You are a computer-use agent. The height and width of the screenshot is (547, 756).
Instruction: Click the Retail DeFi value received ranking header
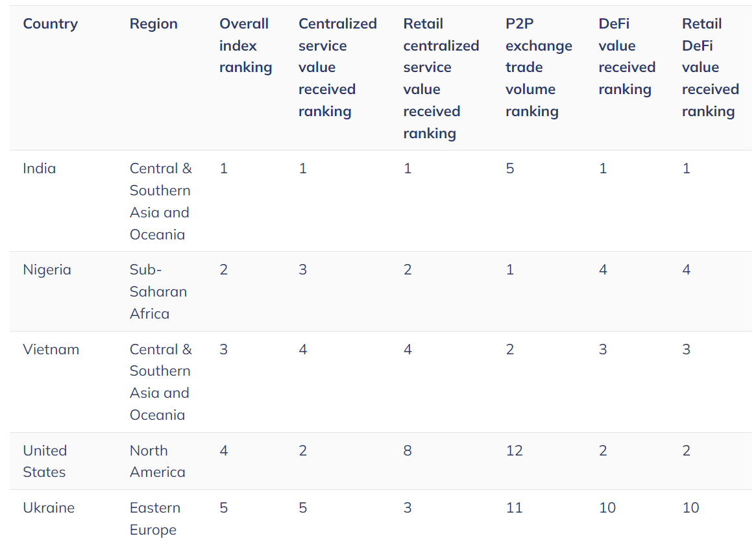pyautogui.click(x=710, y=67)
